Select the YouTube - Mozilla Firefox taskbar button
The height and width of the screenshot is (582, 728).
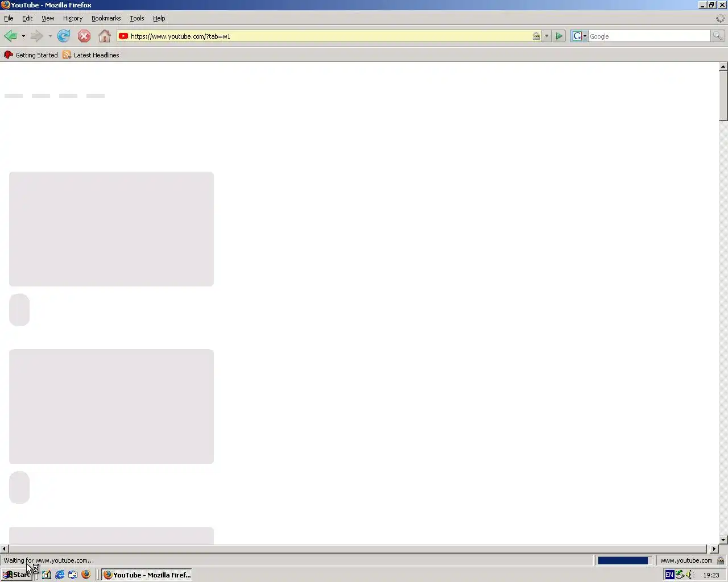[147, 575]
